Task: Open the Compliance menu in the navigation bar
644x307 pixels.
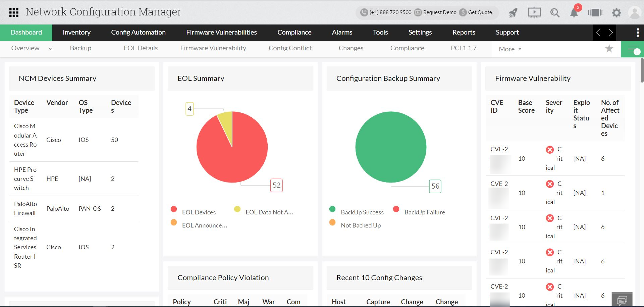Action: [x=294, y=32]
